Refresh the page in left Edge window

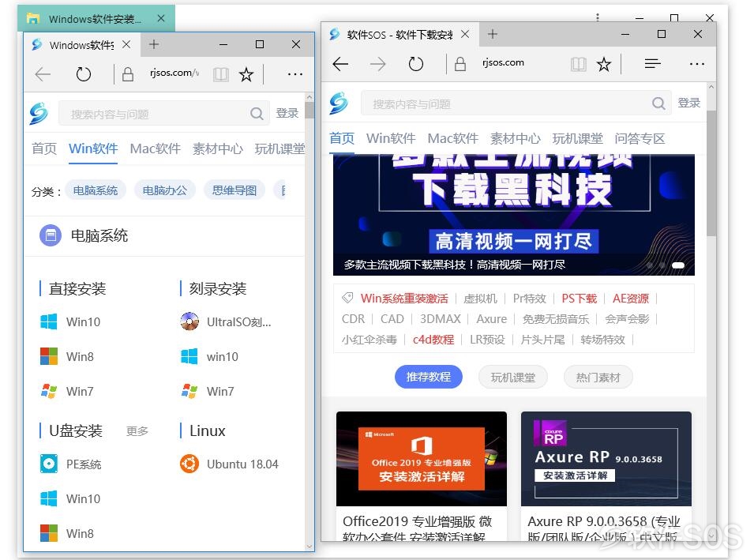[84, 74]
